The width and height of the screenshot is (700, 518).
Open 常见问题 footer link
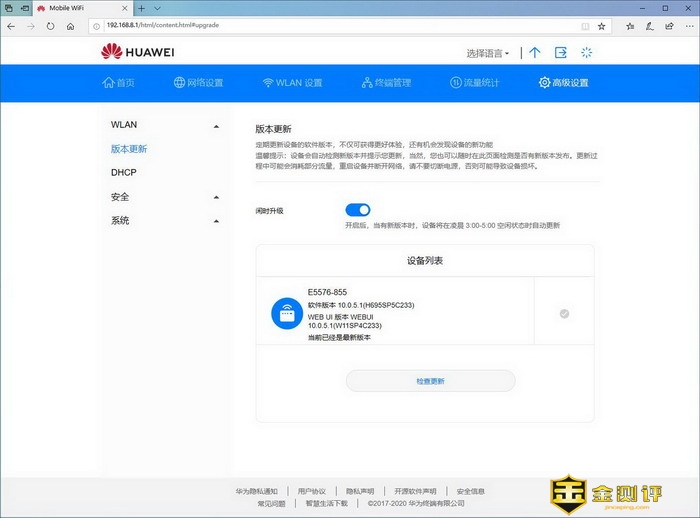click(x=271, y=503)
